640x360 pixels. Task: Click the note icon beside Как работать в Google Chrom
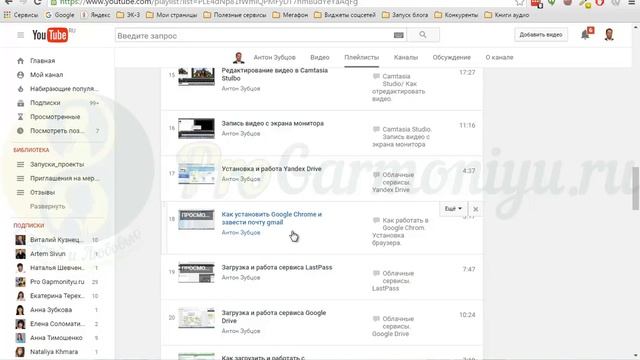click(x=376, y=220)
